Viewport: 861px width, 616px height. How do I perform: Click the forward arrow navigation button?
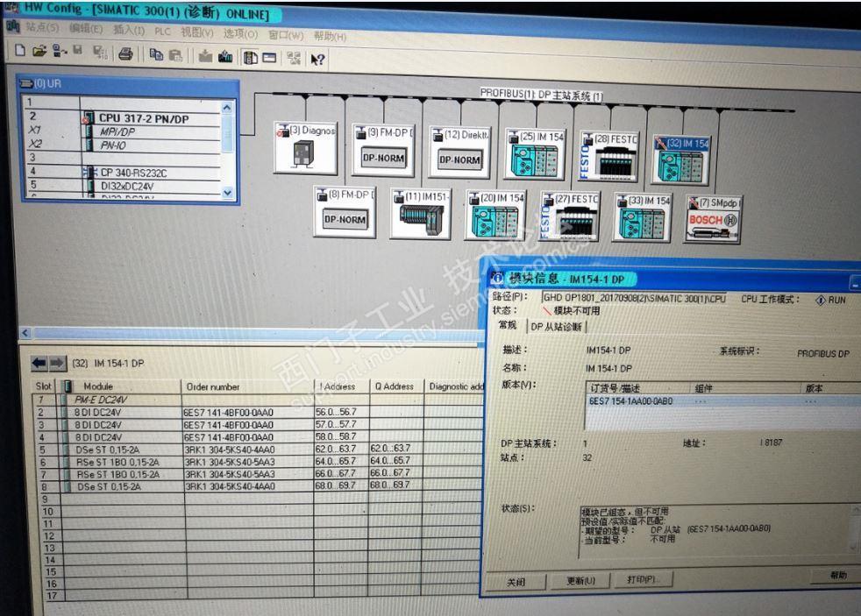57,363
